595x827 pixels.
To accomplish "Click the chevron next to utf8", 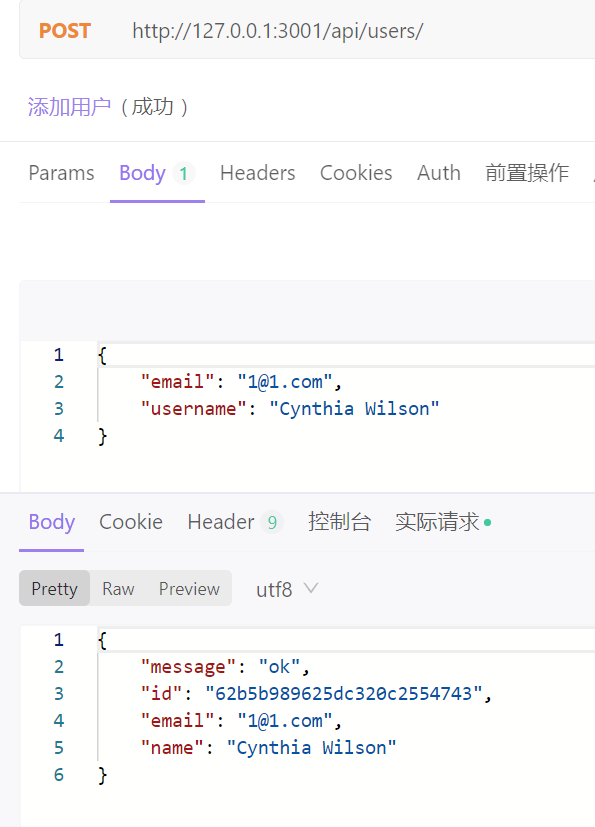I will pyautogui.click(x=311, y=588).
